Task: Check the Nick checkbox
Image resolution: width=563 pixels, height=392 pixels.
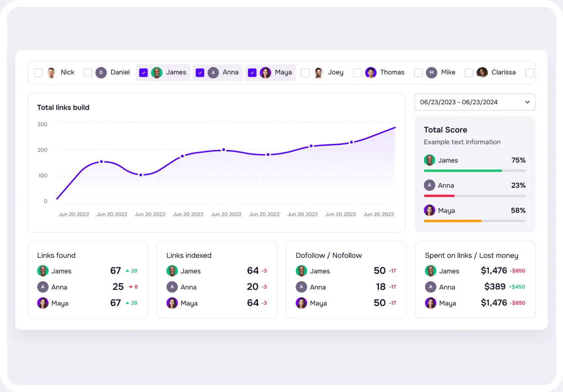Action: pyautogui.click(x=38, y=73)
